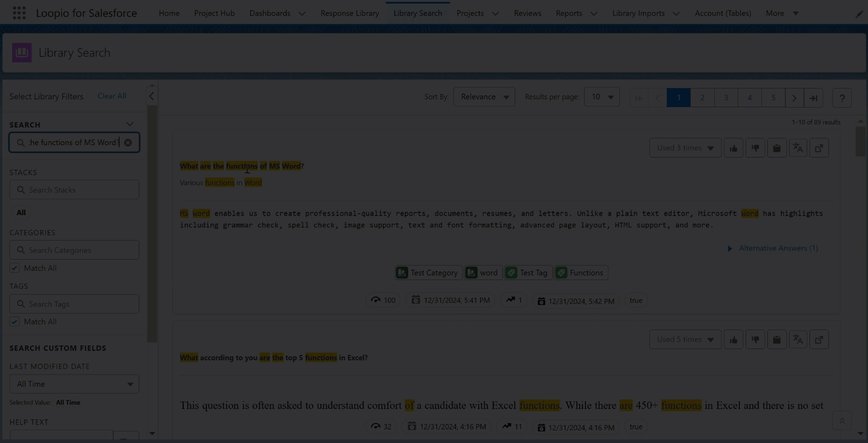Select the All stacks pill
868x443 pixels.
(21, 212)
